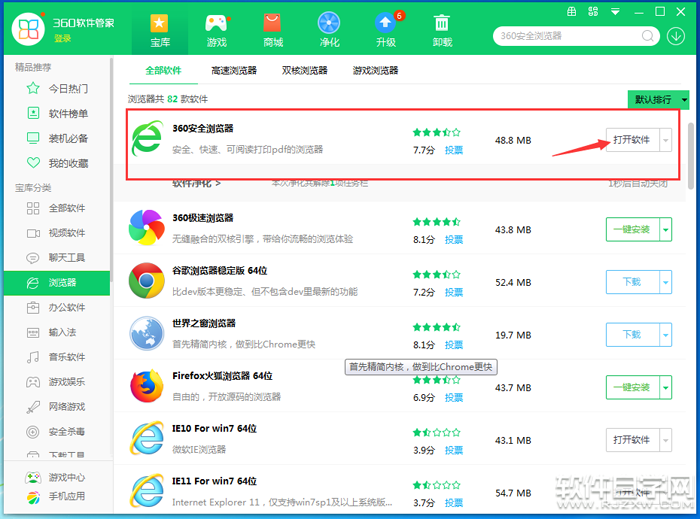
Task: Switch to the 游戏浏览器 tab
Action: point(375,71)
